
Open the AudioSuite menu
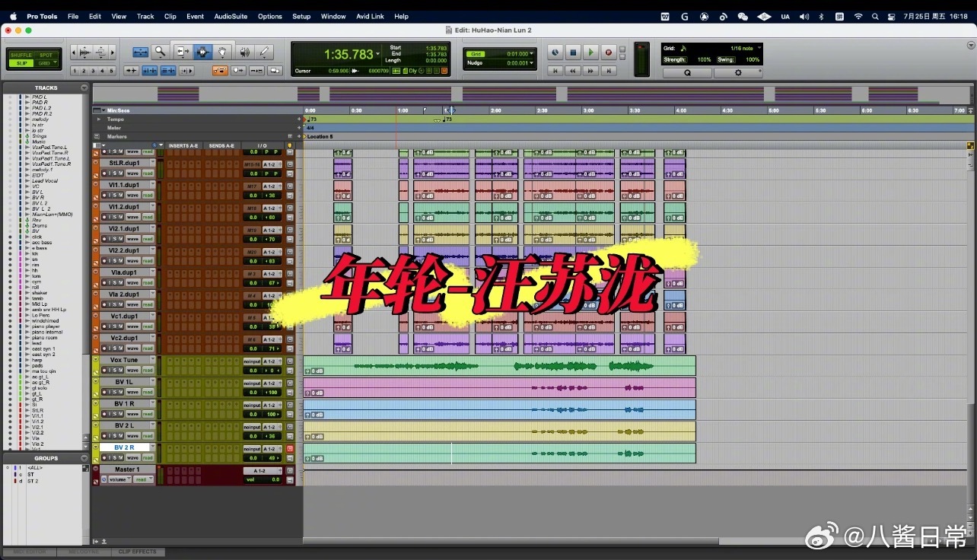[x=231, y=16]
